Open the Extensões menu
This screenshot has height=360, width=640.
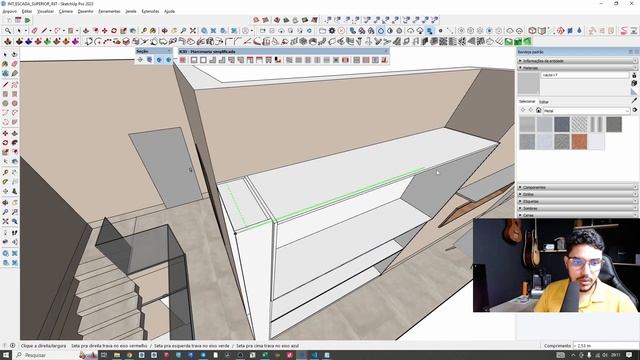150,11
